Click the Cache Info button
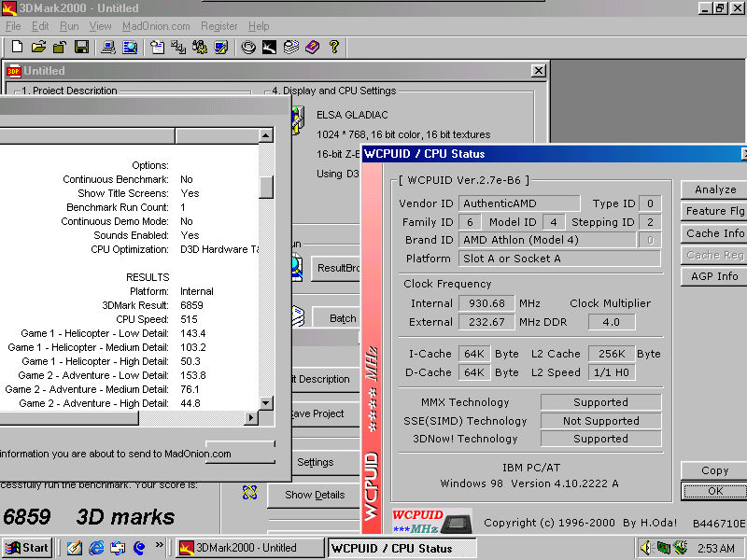Image resolution: width=747 pixels, height=560 pixels. click(x=714, y=233)
